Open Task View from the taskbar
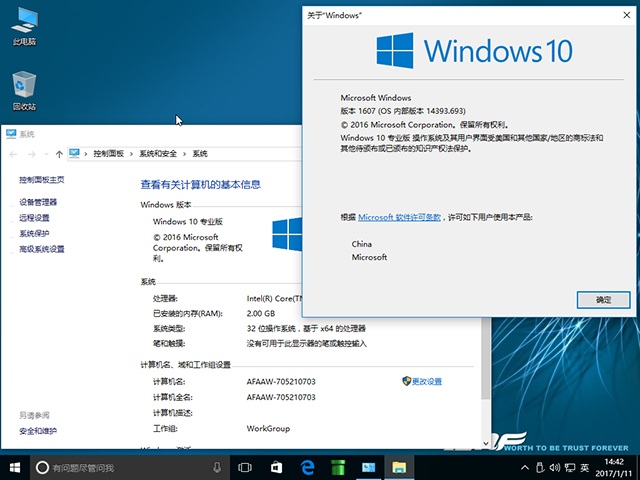 pyautogui.click(x=245, y=467)
